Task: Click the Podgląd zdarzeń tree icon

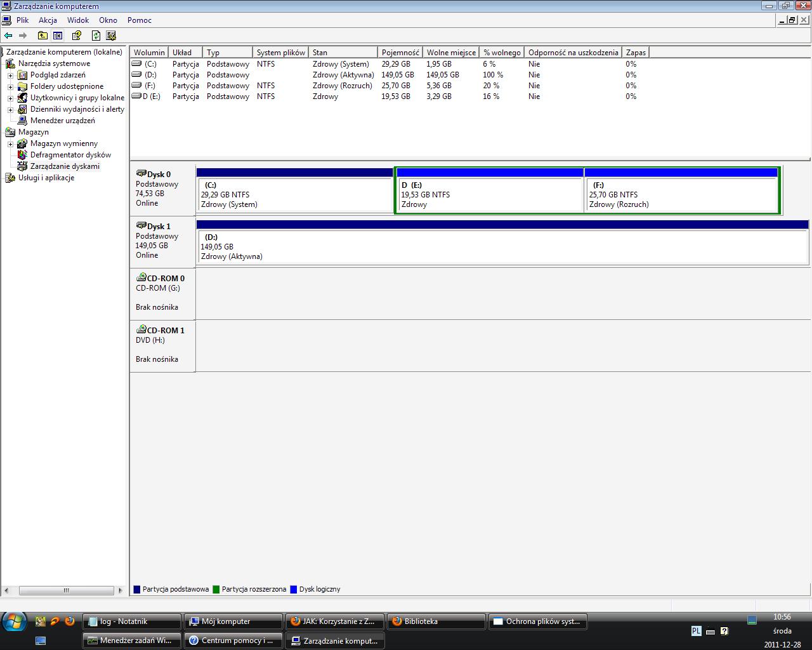Action: (x=22, y=75)
